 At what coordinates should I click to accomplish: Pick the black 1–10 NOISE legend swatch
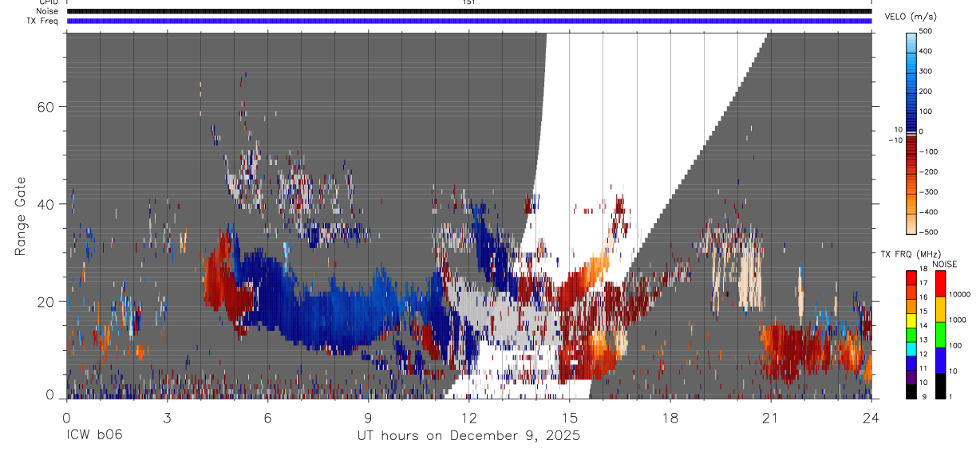[941, 386]
